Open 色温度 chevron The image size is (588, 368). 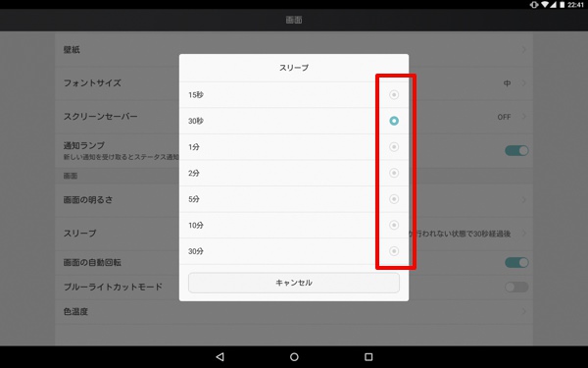pyautogui.click(x=524, y=311)
